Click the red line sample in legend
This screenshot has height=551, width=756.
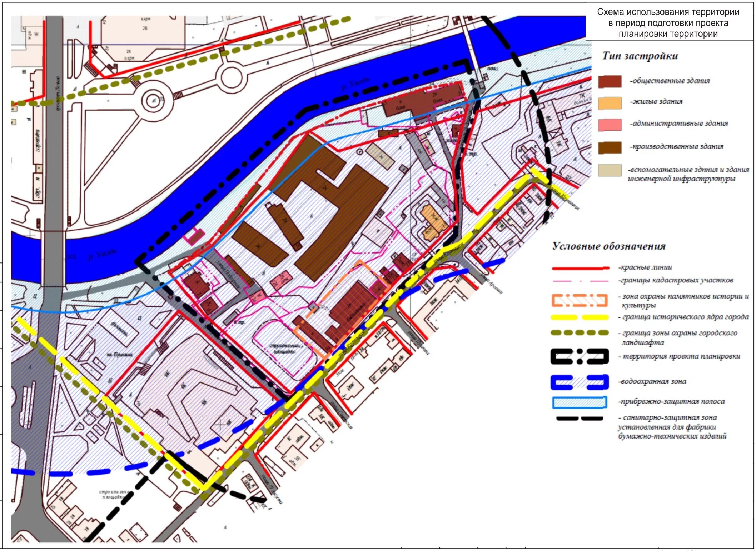pos(580,268)
